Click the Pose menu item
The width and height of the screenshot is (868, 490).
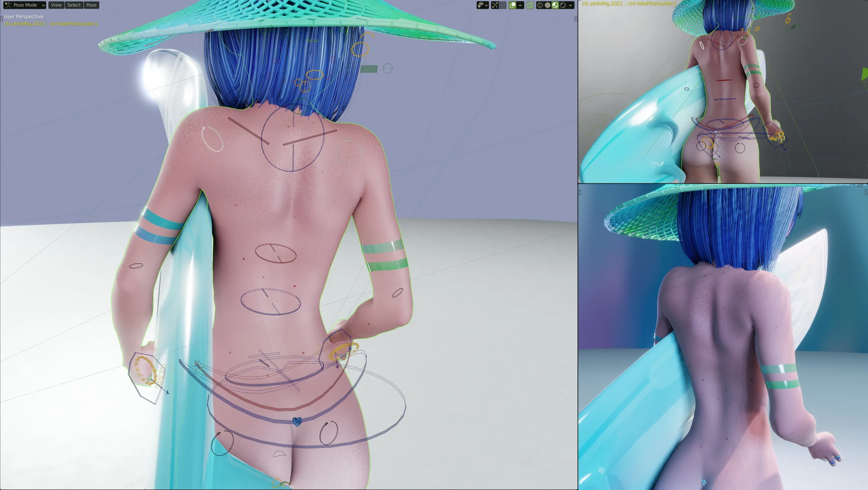(x=91, y=5)
